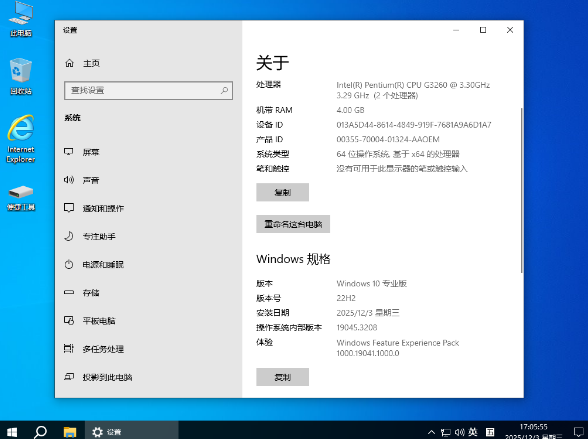
Task: Go to 通知和操作 settings
Action: point(94,208)
